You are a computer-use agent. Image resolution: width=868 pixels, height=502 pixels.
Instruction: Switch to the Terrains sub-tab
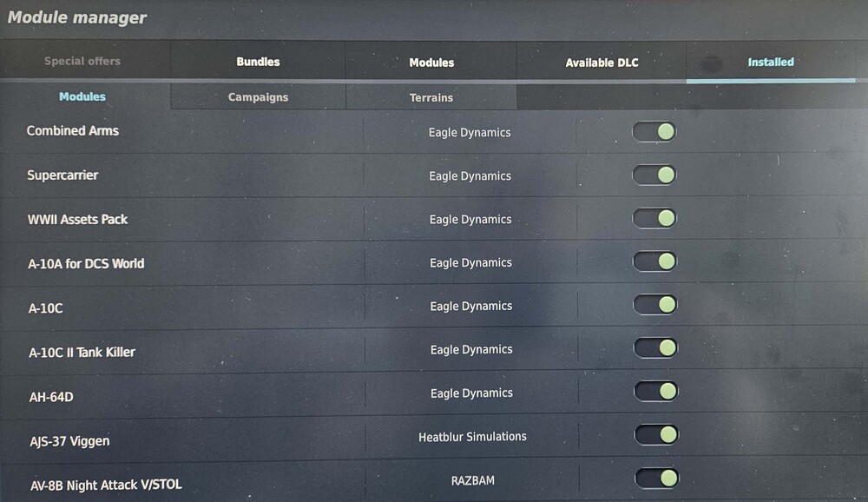tap(431, 97)
